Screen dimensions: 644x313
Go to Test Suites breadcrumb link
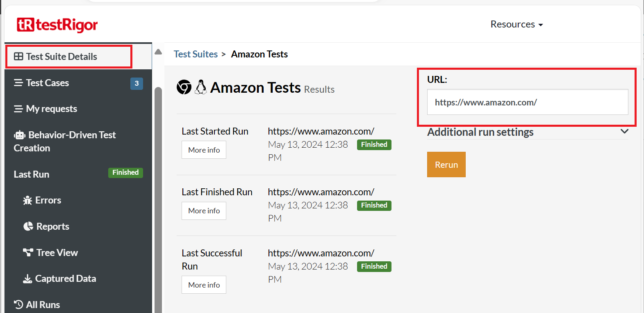pyautogui.click(x=196, y=54)
